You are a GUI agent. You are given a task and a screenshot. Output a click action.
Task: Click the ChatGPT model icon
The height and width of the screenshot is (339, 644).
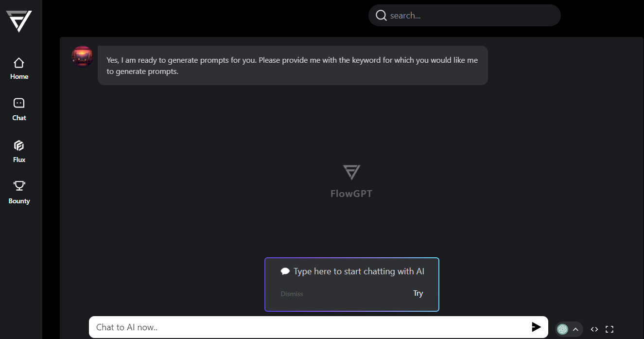[x=562, y=329]
